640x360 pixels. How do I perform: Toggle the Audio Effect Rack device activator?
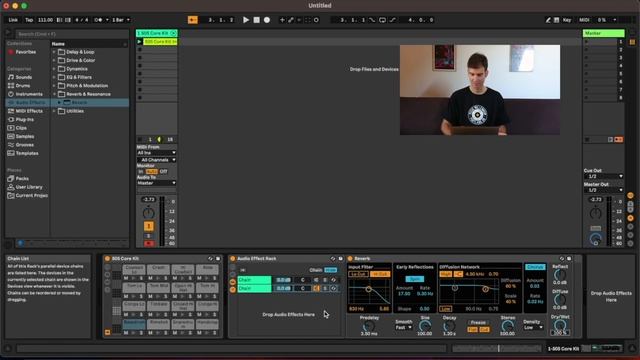pos(233,258)
